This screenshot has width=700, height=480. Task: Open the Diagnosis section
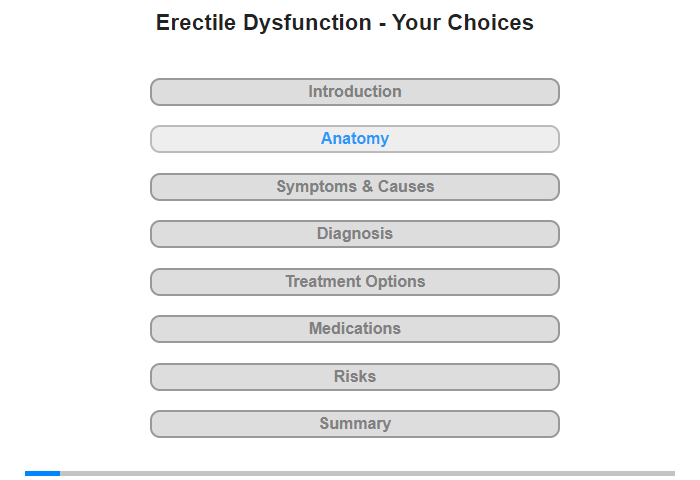[x=354, y=234]
